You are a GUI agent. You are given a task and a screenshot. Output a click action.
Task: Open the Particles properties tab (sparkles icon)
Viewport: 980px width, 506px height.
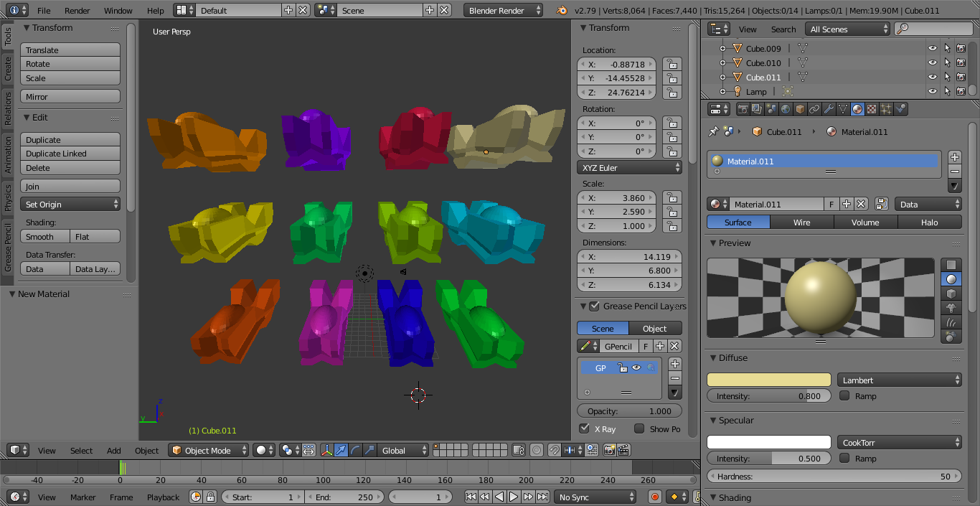tap(886, 109)
